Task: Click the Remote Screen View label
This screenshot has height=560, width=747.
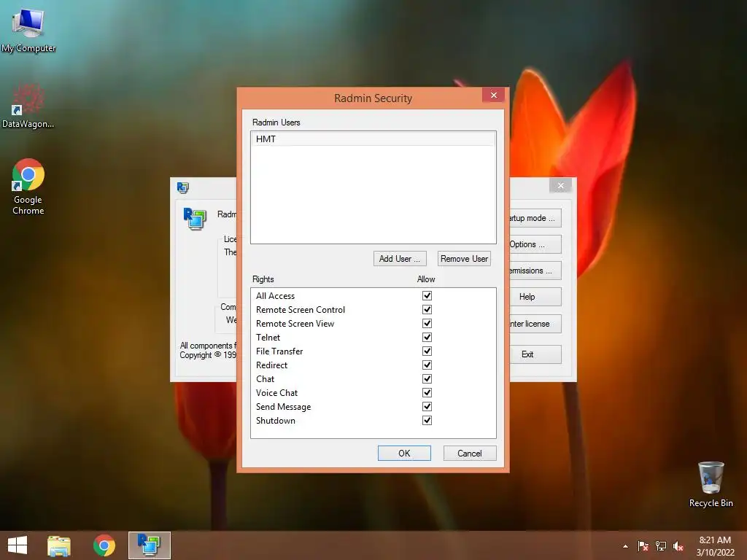Action: pos(295,324)
